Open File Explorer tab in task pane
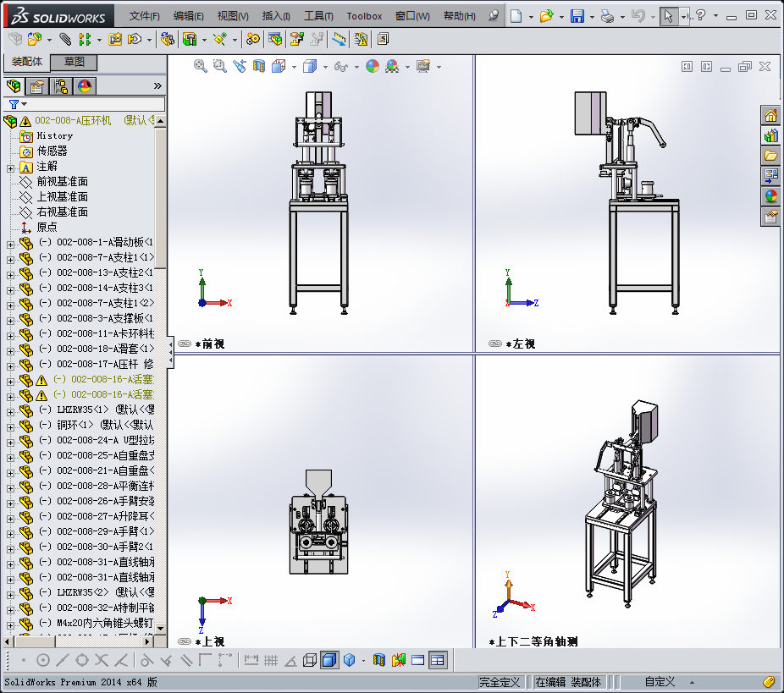784x693 pixels. tap(771, 156)
